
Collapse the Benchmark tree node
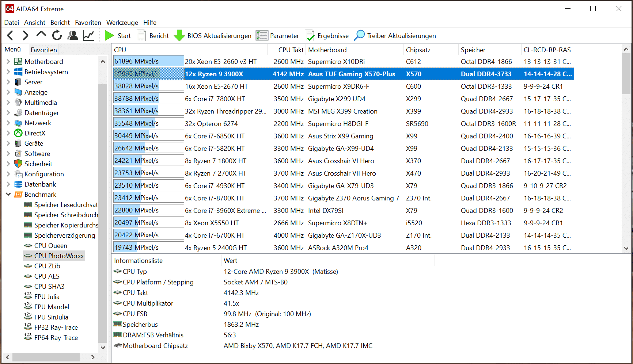point(8,194)
